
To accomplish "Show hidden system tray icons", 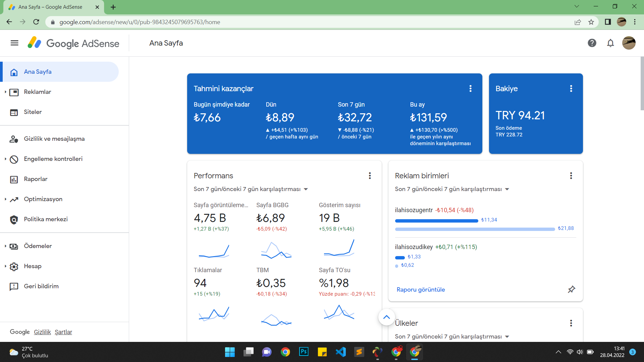I will pos(558,352).
